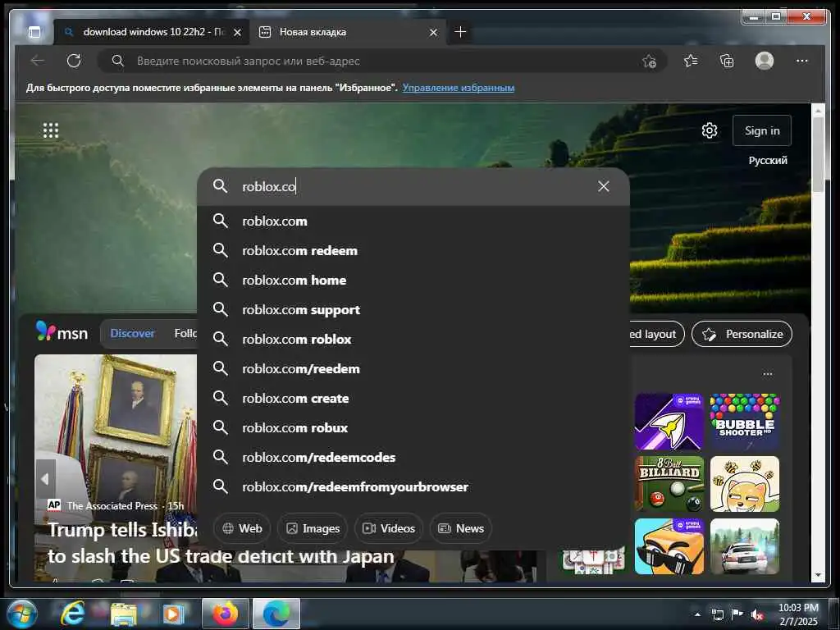Switch to Firefox in taskbar

(x=226, y=614)
